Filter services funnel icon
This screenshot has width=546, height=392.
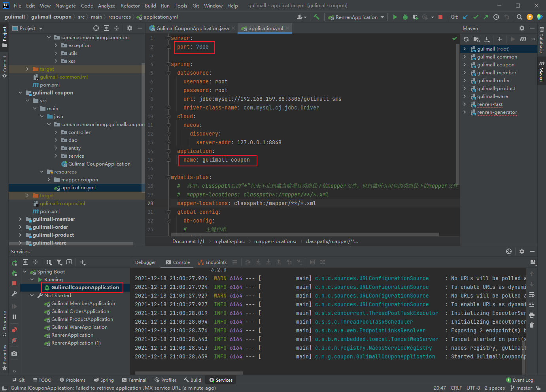pyautogui.click(x=59, y=262)
